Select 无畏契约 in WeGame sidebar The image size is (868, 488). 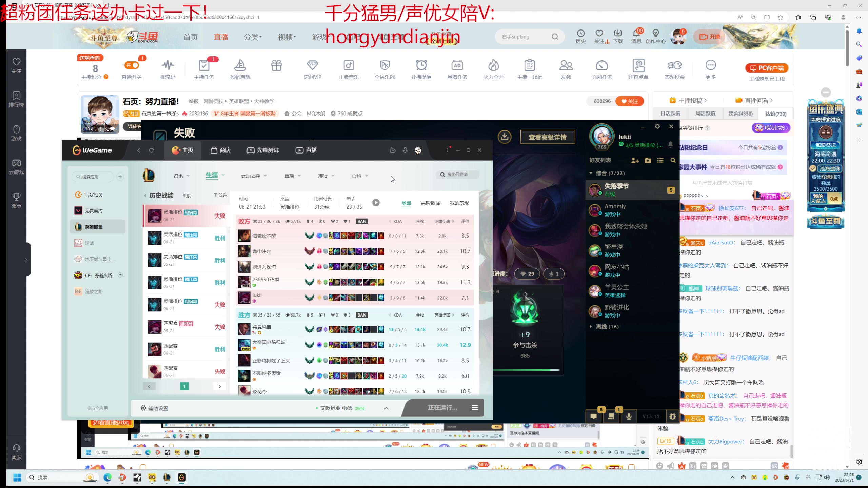coord(98,210)
